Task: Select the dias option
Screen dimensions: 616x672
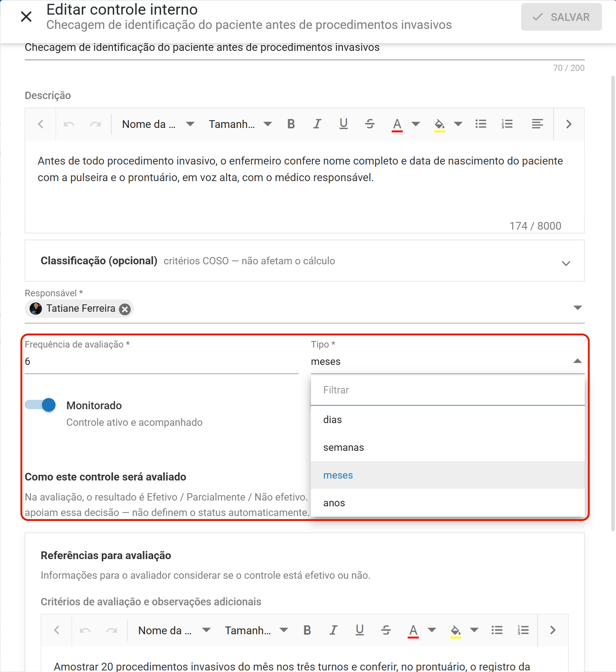Action: (448, 420)
